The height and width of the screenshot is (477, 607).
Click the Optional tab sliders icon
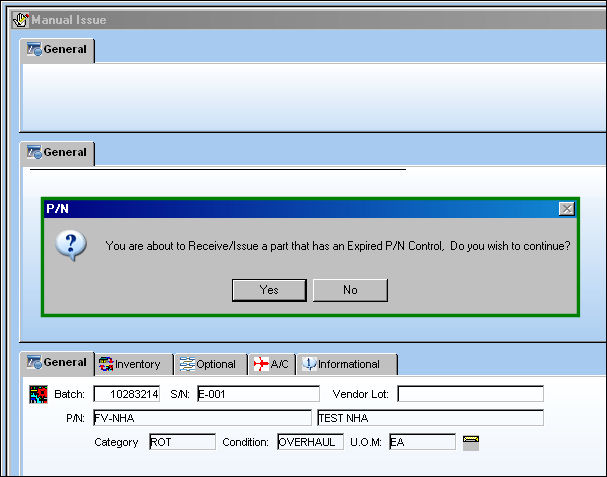click(187, 364)
